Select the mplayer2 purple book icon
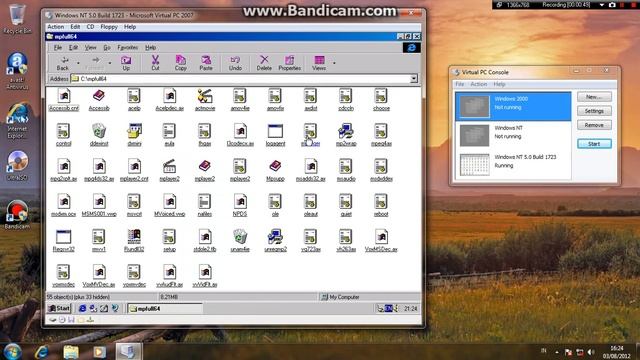640x360 pixels. [204, 170]
